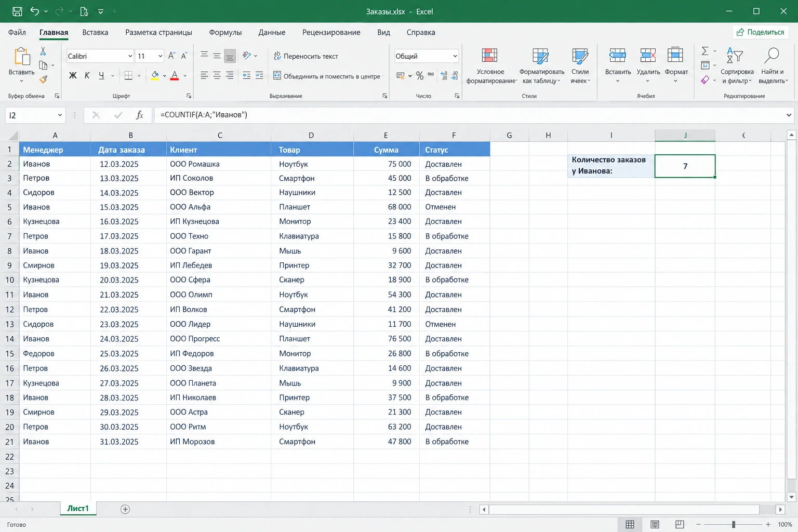The image size is (798, 532).
Task: Open the Calibri font name dropdown
Action: 130,56
